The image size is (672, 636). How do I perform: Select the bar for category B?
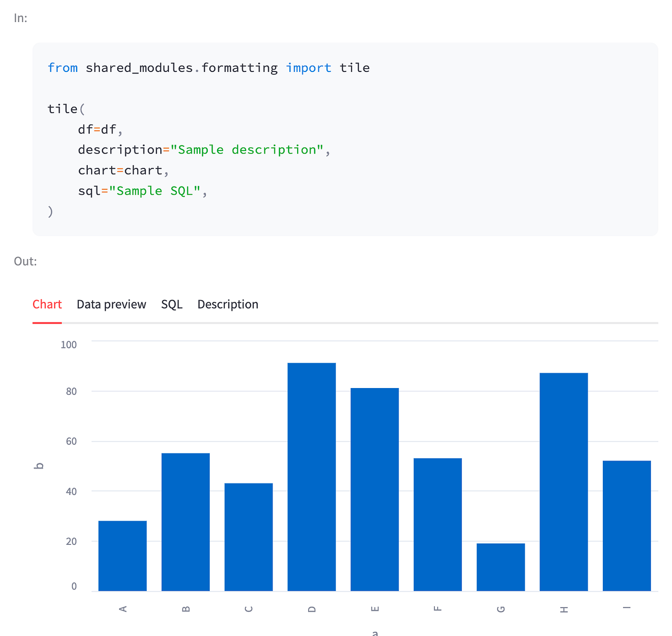185,522
